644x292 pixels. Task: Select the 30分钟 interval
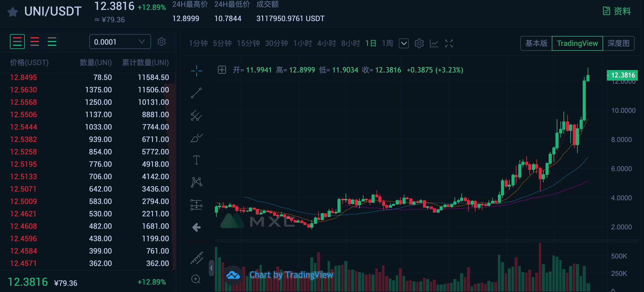tap(276, 43)
